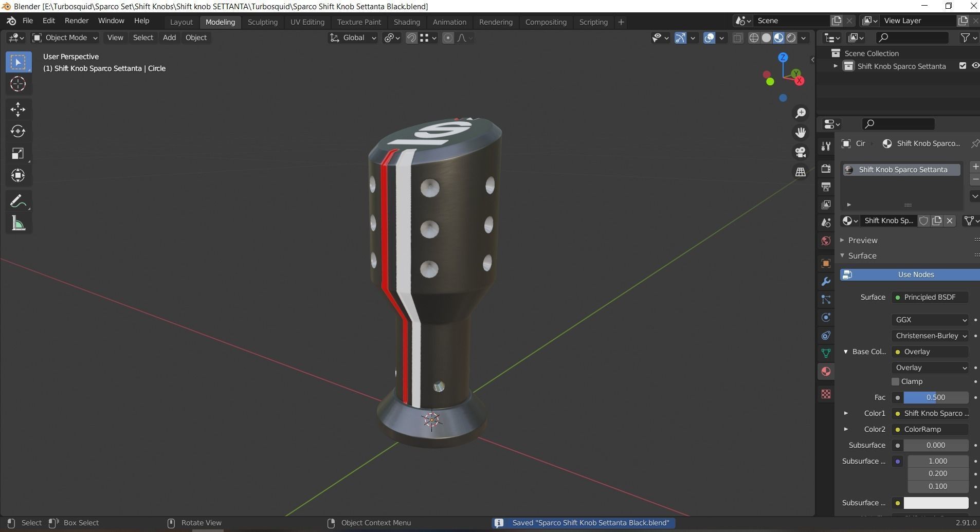This screenshot has width=980, height=532.
Task: Pick the Rotate tool
Action: pyautogui.click(x=18, y=131)
